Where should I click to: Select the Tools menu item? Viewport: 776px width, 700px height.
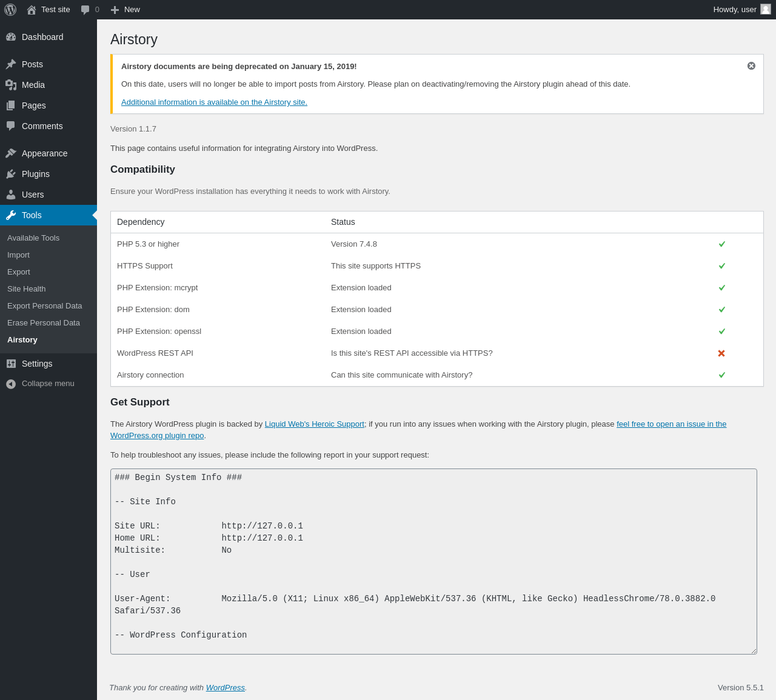pos(48,215)
